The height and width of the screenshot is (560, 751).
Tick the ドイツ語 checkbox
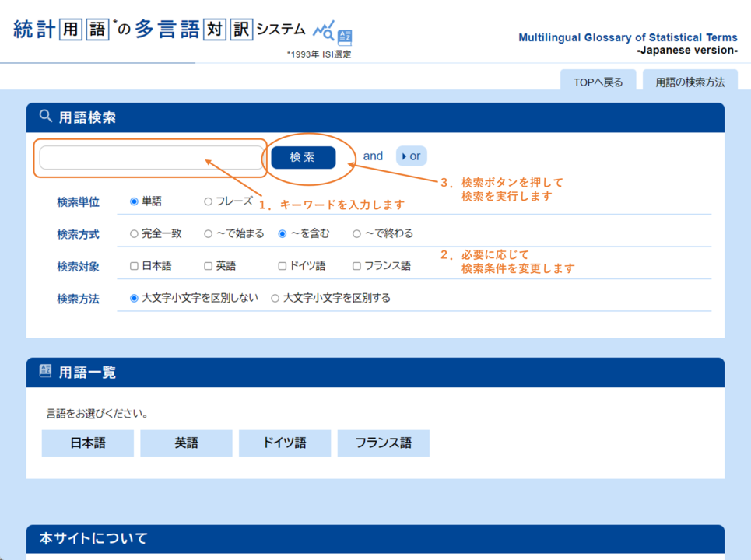(283, 266)
